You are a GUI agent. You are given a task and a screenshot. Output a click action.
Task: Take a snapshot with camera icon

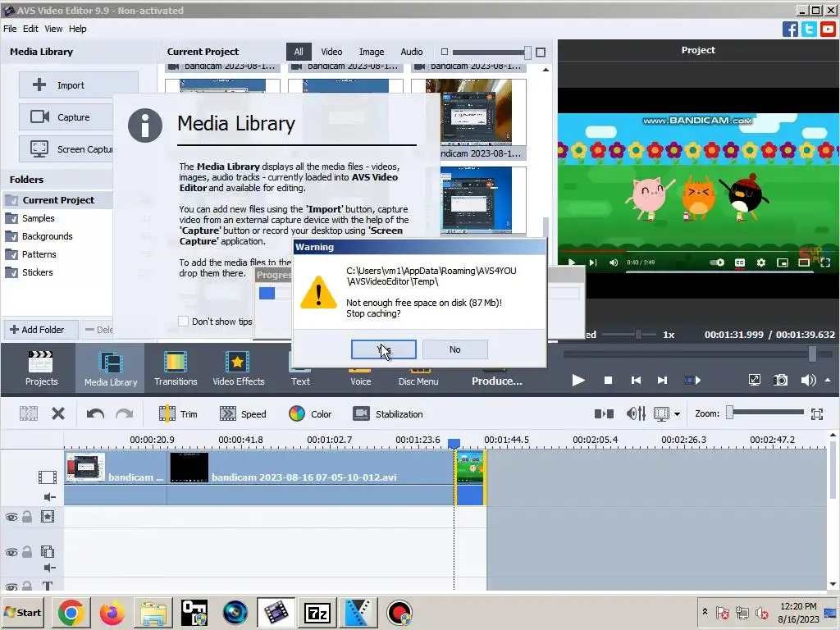781,381
